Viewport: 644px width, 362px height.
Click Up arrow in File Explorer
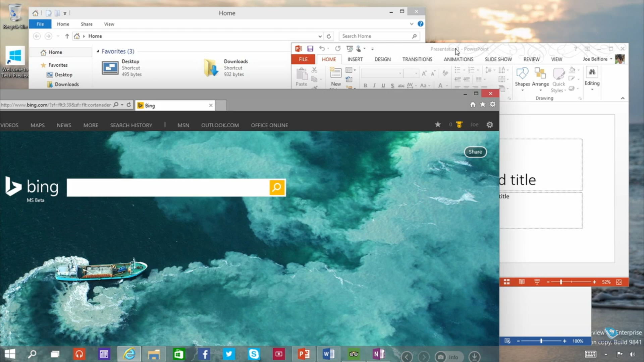tap(67, 36)
